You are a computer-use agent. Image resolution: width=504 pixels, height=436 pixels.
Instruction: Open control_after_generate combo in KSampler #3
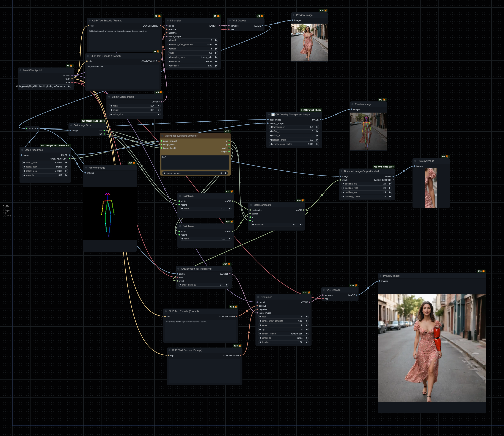[x=193, y=44]
